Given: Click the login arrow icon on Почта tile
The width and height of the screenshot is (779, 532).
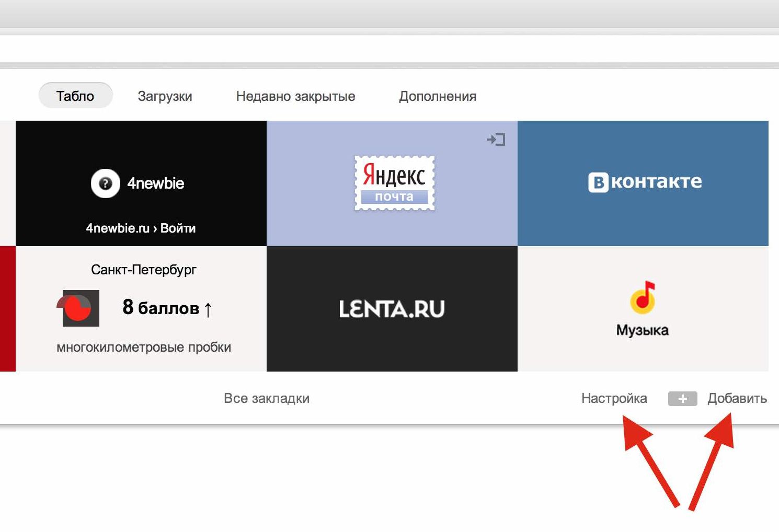Looking at the screenshot, I should (496, 140).
